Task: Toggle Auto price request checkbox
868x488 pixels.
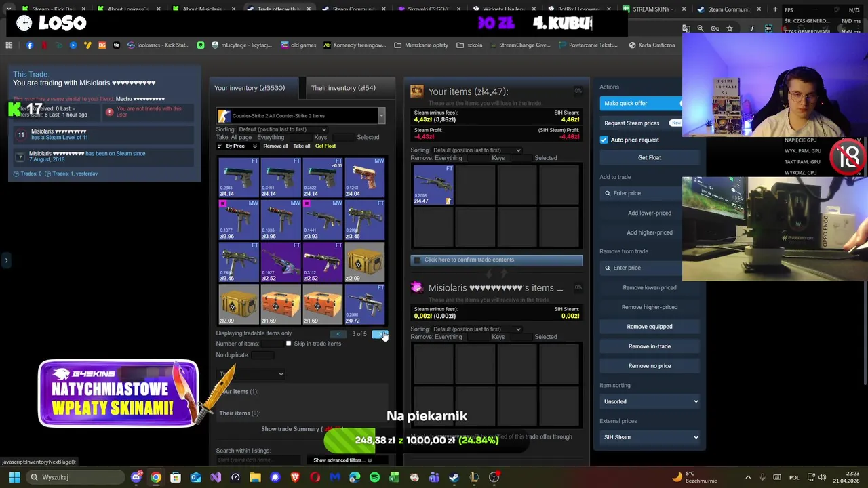Action: point(604,140)
